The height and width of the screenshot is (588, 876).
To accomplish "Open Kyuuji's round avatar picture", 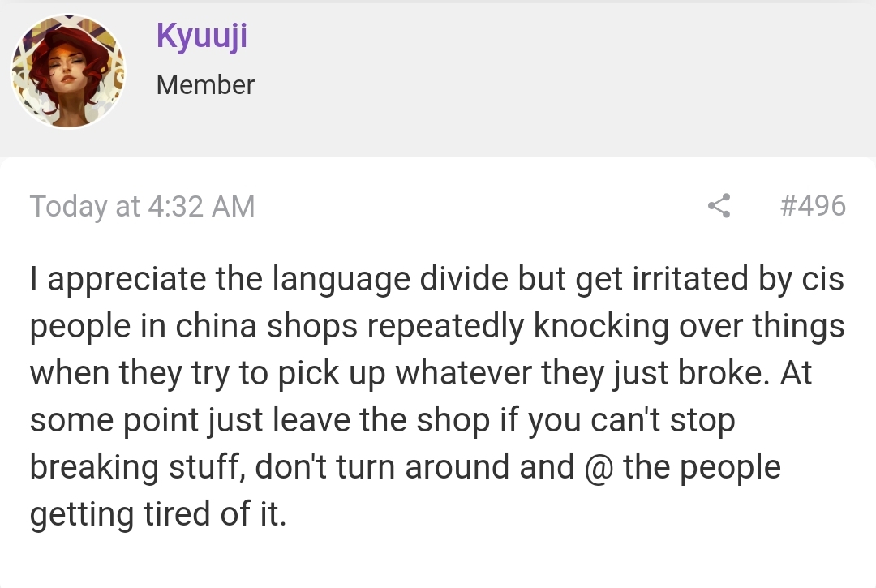I will point(68,71).
